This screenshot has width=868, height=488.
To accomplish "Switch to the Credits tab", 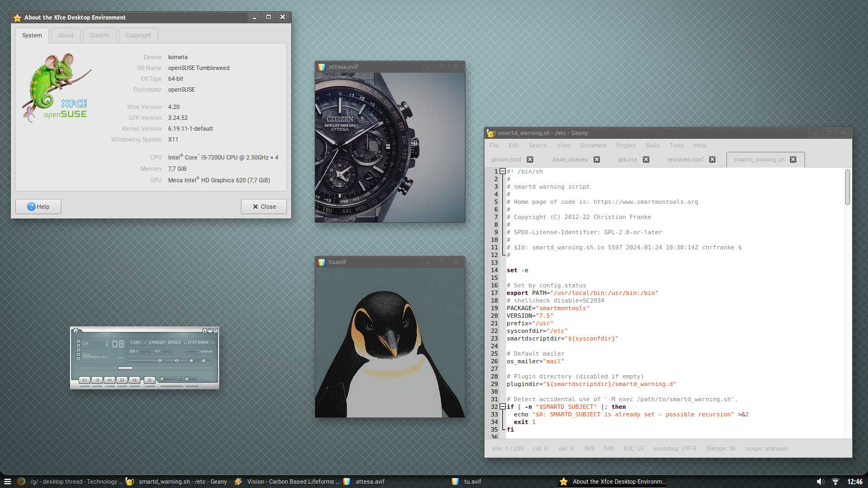I will 100,36.
